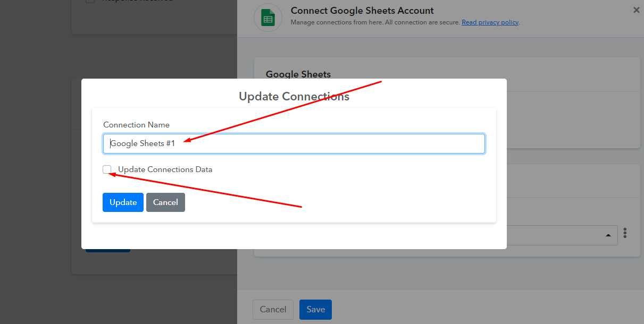644x324 pixels.
Task: Click Cancel in the side panel footer
Action: (x=273, y=310)
